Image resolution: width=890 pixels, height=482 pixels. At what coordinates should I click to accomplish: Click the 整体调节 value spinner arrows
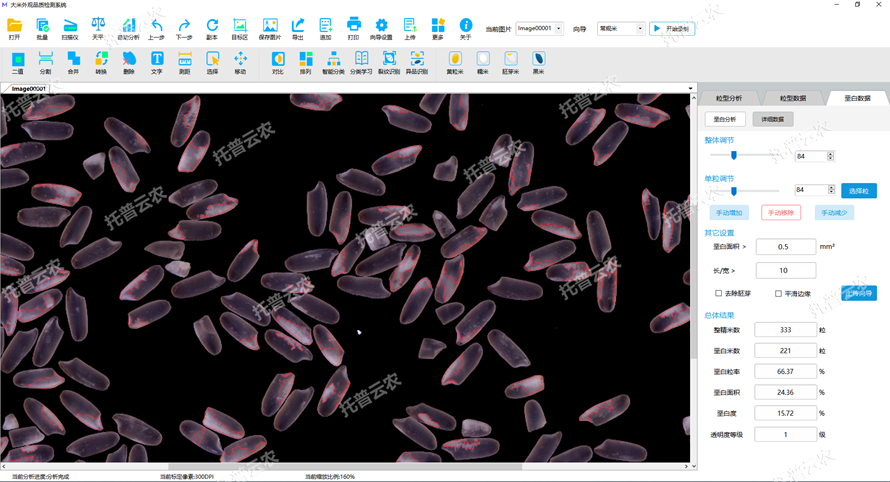[830, 156]
